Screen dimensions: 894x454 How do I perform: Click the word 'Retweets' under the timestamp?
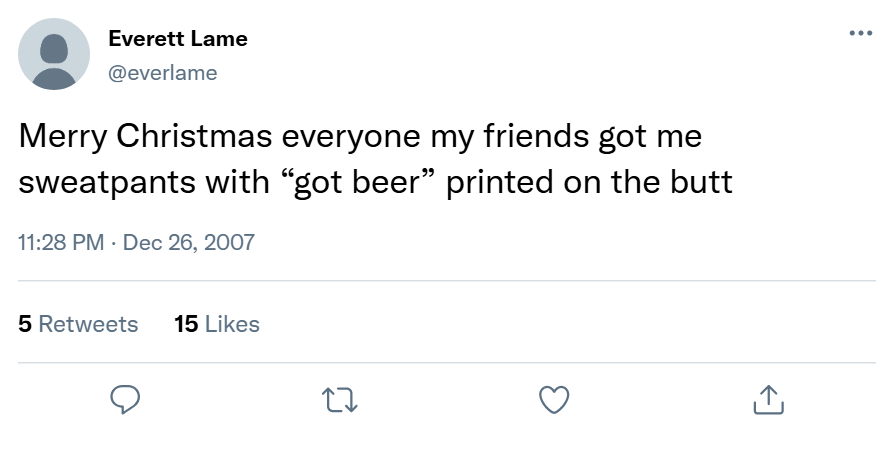tap(88, 324)
